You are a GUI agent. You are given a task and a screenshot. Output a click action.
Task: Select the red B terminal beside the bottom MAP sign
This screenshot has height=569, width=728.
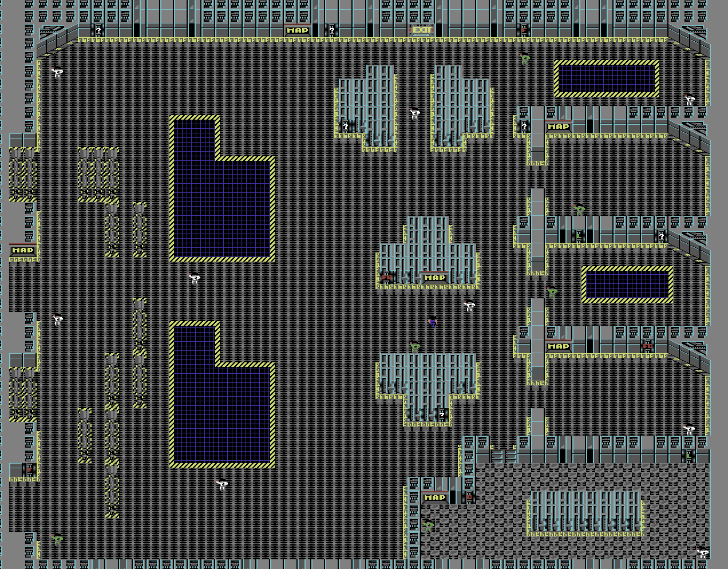[x=469, y=497]
